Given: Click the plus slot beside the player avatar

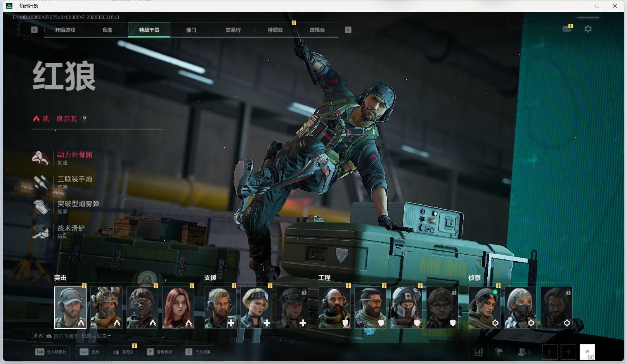Looking at the screenshot, I should tap(568, 352).
